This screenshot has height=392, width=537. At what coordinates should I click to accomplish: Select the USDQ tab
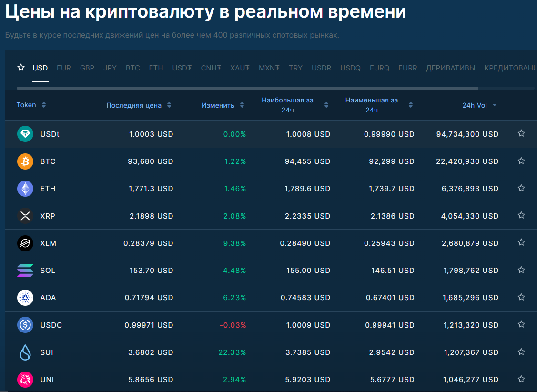tap(350, 68)
